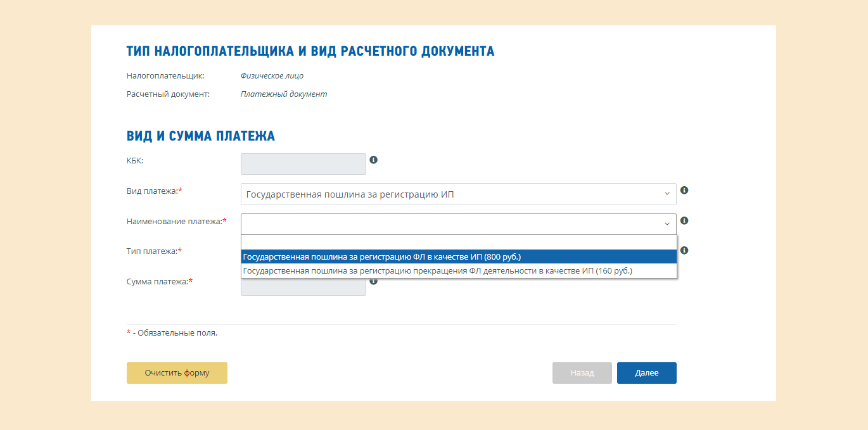Click the info icon next to КБК field
868x430 pixels.
click(x=374, y=160)
